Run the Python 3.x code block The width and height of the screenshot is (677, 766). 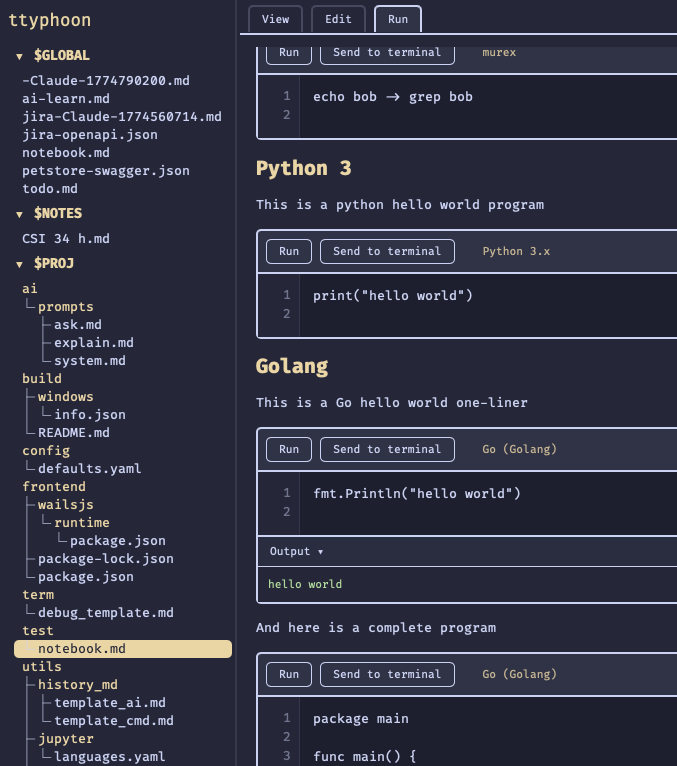pos(289,251)
